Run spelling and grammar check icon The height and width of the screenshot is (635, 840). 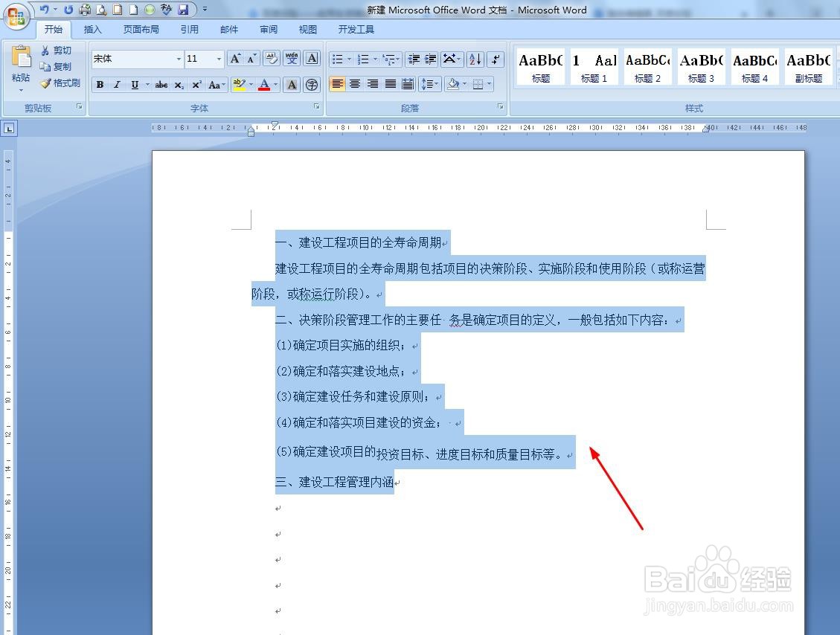(x=166, y=9)
